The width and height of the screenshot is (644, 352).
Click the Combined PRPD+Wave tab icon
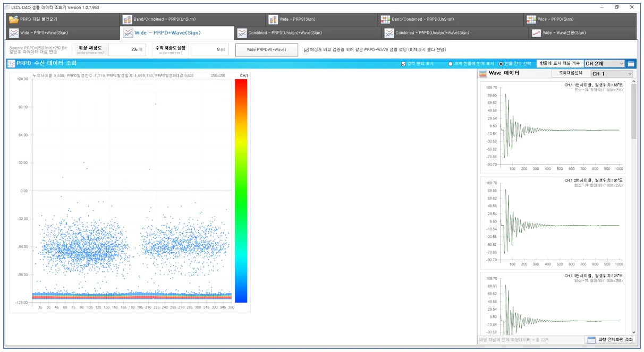click(389, 33)
